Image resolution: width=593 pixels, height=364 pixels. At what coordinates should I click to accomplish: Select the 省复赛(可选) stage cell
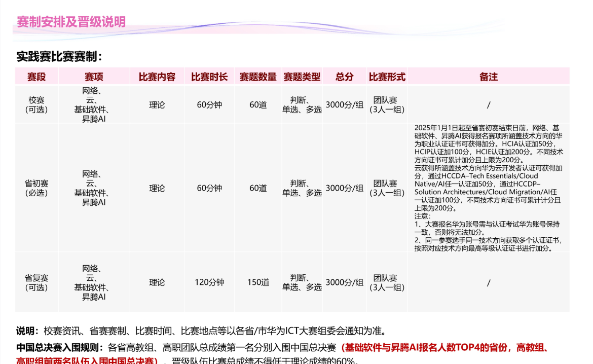click(x=36, y=282)
